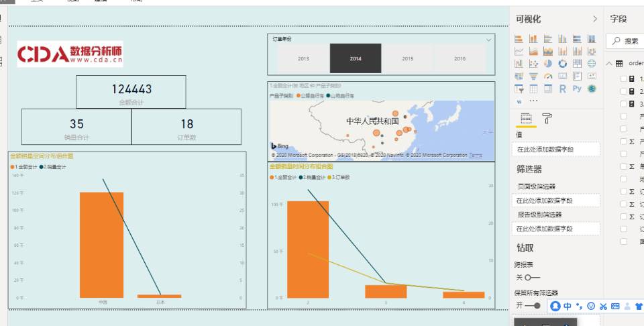644x326 pixels.
Task: Open the IME soft keyboard icon
Action: click(x=615, y=306)
